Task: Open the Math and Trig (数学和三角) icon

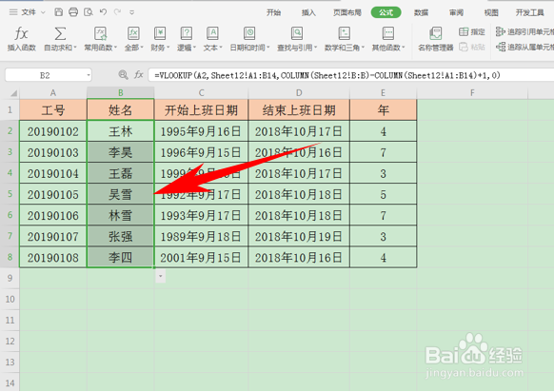Action: (344, 33)
